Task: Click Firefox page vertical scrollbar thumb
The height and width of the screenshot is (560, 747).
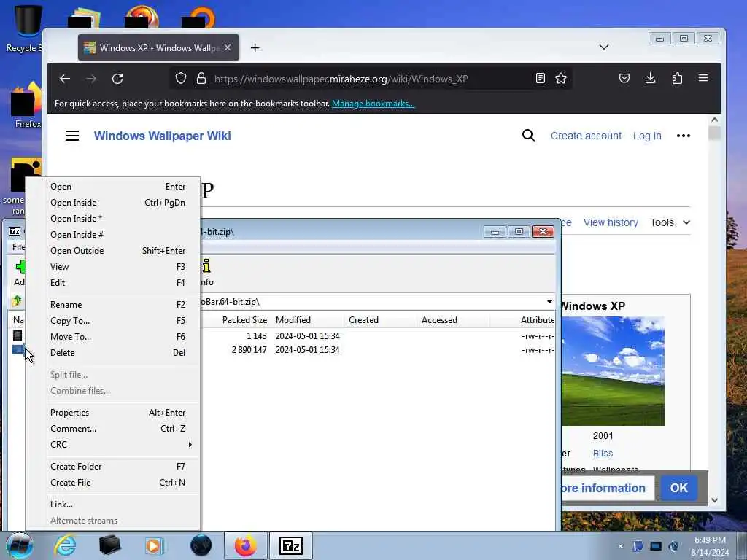Action: [714, 133]
